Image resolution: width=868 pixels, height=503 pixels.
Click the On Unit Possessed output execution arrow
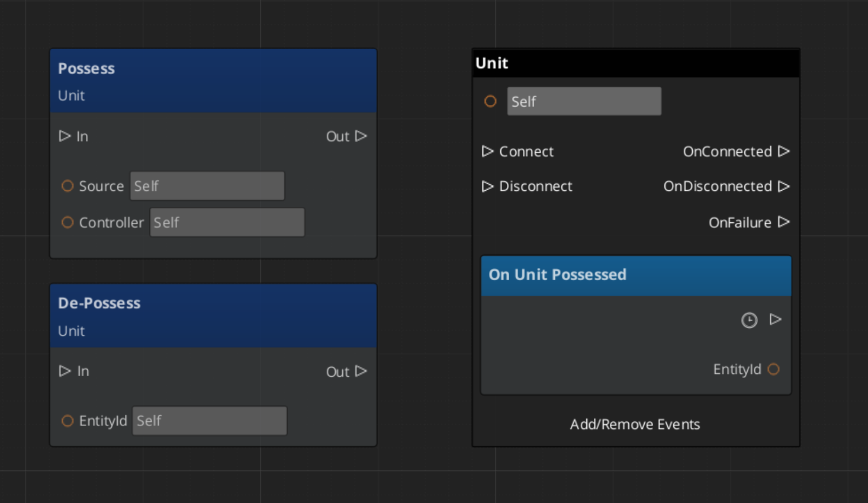point(775,320)
